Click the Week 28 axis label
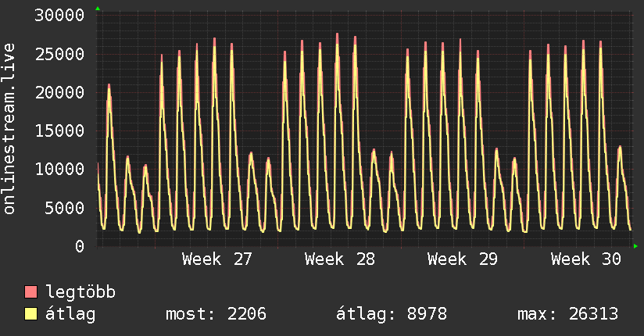Viewport: 644px width, 336px height. [340, 259]
